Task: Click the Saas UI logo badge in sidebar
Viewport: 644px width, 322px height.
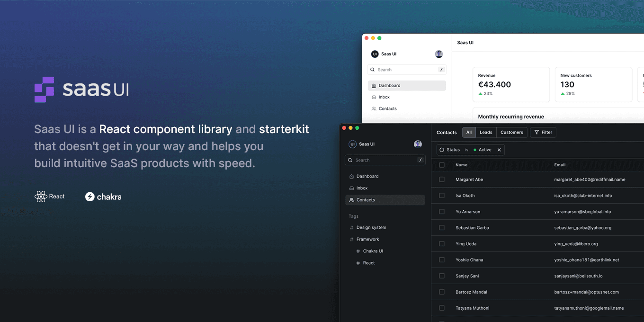Action: 352,143
